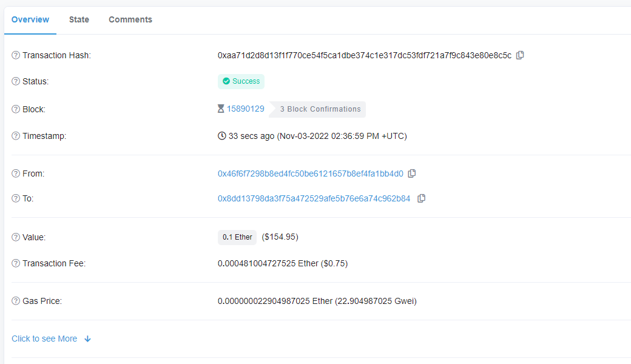Click the 0.1 Ether value badge
The height and width of the screenshot is (364, 631).
(237, 237)
